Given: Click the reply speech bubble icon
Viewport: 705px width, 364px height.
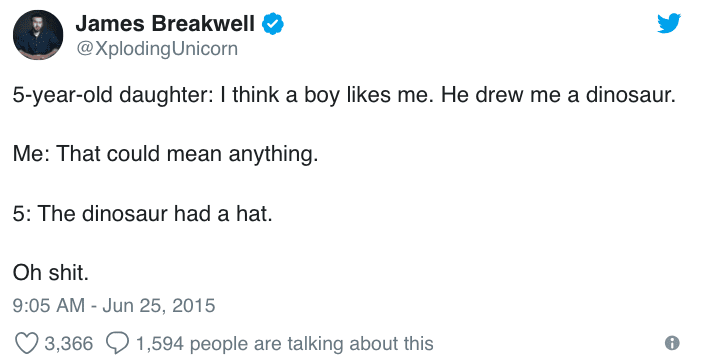Looking at the screenshot, I should tap(117, 344).
